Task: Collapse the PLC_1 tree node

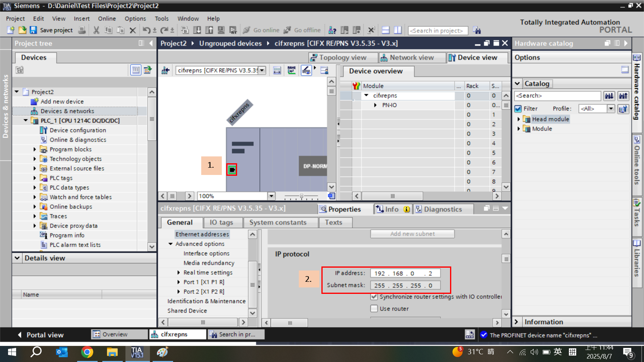Action: (25, 121)
